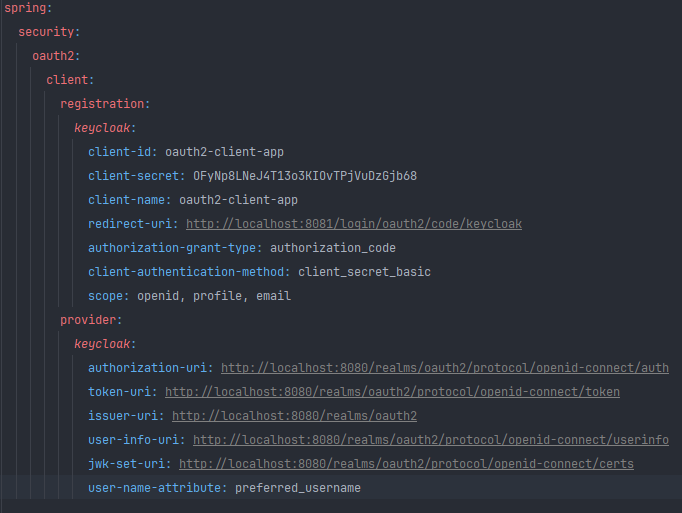
Task: Click the scope key
Action: coord(106,295)
